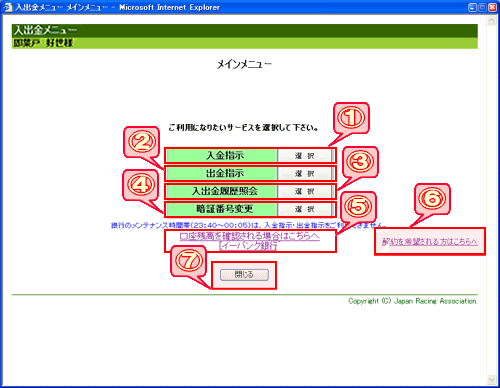Click the numbered callout marker ⑦
The width and height of the screenshot is (500, 388).
(x=189, y=261)
